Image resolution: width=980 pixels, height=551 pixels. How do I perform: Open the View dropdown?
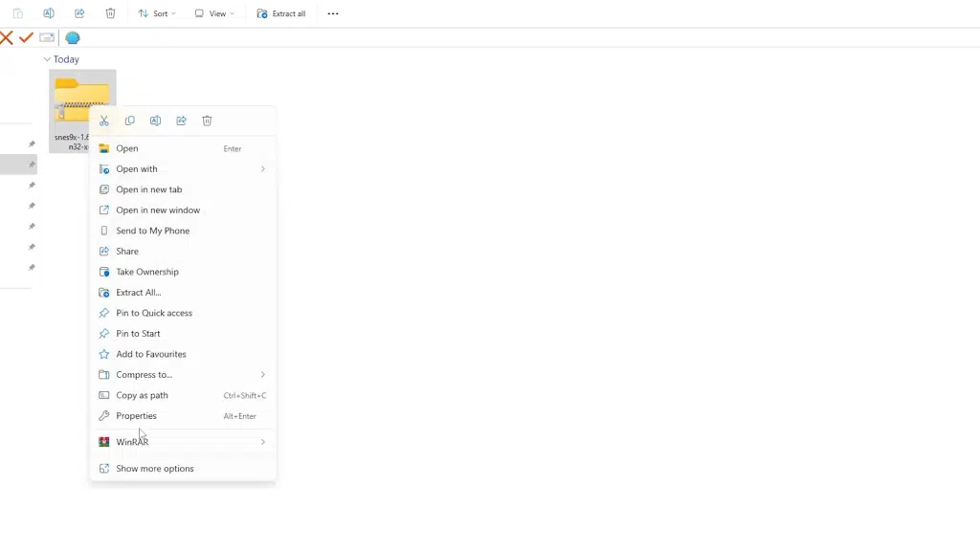(x=214, y=13)
